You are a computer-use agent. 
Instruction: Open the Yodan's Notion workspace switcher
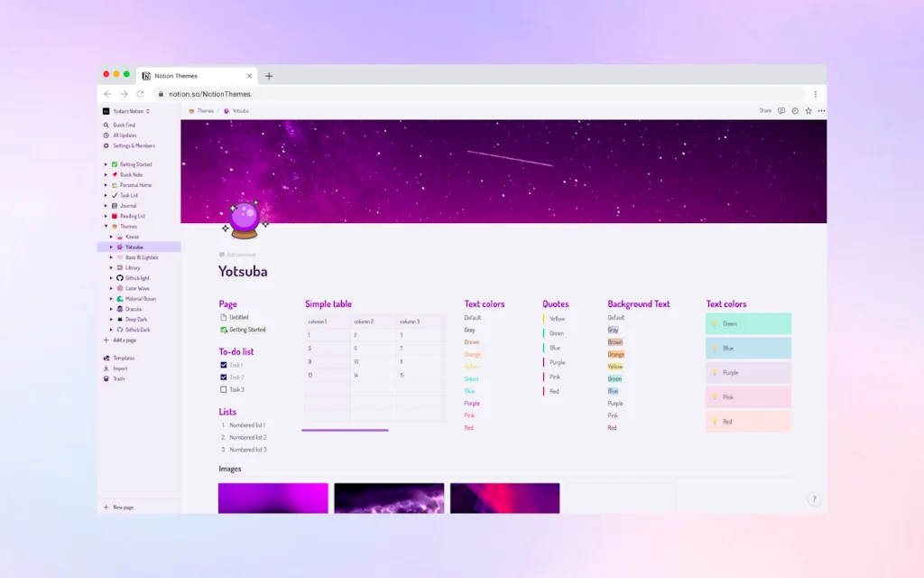click(x=126, y=111)
